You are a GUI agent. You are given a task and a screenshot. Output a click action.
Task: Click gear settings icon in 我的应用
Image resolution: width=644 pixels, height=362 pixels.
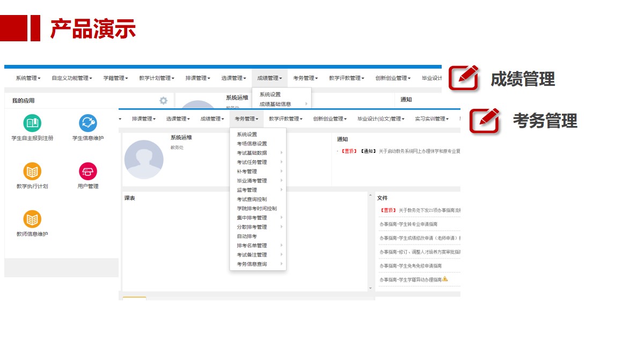[x=163, y=100]
